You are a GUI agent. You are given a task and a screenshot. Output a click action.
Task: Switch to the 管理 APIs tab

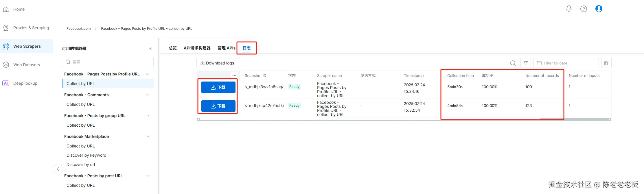pyautogui.click(x=227, y=48)
